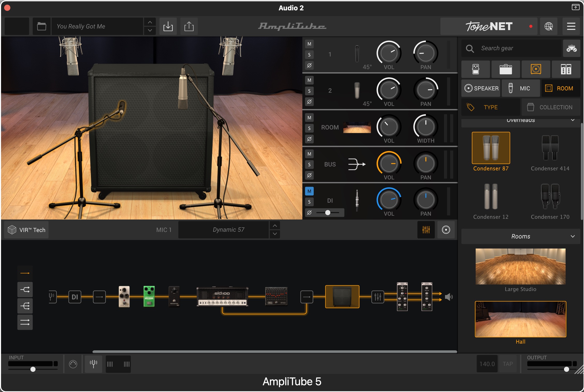The width and height of the screenshot is (584, 392).
Task: Expand the Rooms section dropdown
Action: pyautogui.click(x=573, y=236)
